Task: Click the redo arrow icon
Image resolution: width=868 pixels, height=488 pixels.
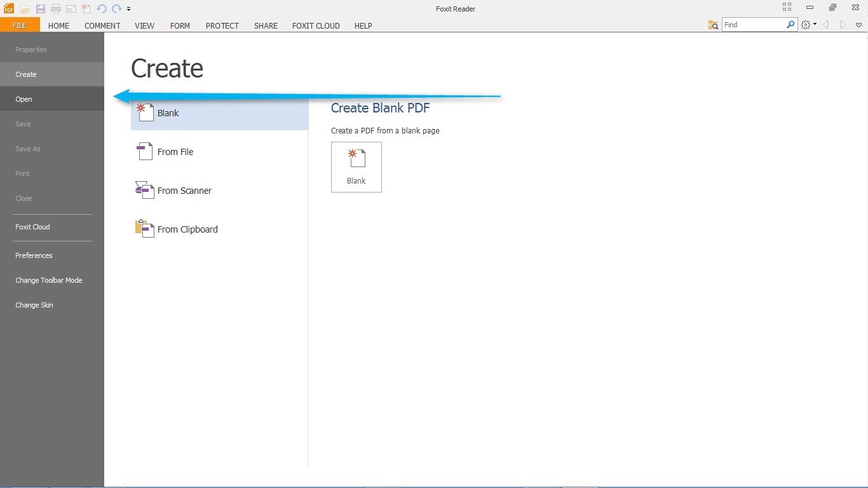Action: (117, 9)
